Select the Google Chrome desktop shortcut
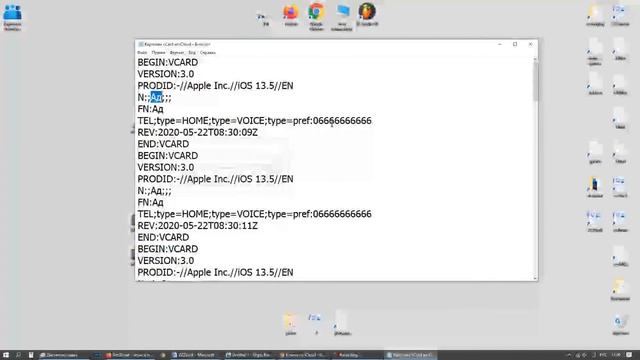 316,16
